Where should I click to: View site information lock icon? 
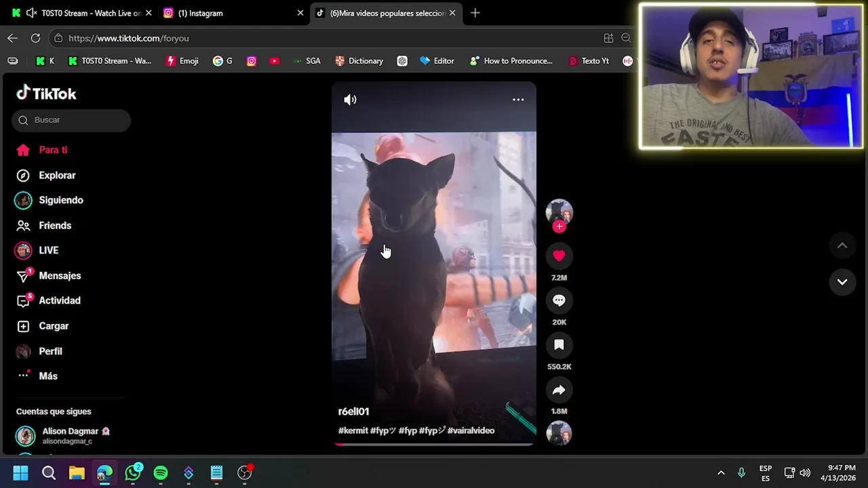58,38
